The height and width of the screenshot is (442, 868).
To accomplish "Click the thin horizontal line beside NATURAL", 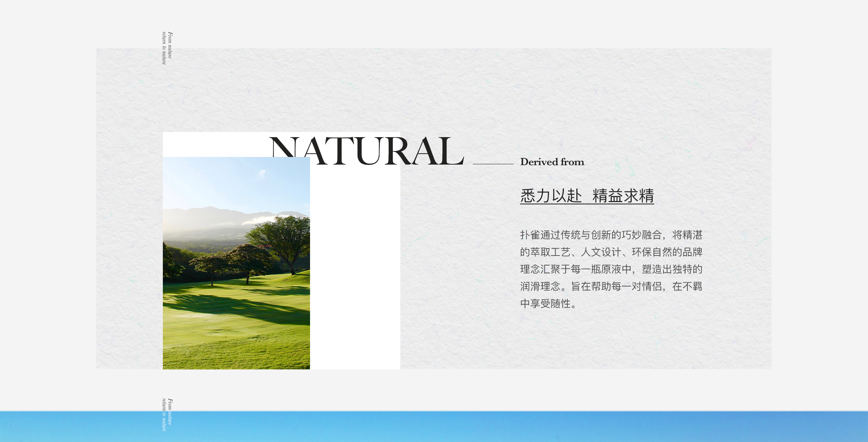I will click(x=493, y=164).
